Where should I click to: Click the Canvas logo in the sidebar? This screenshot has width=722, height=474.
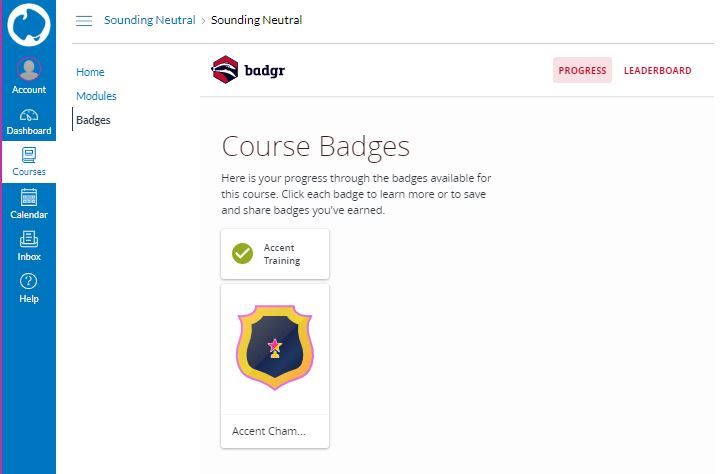[28, 26]
